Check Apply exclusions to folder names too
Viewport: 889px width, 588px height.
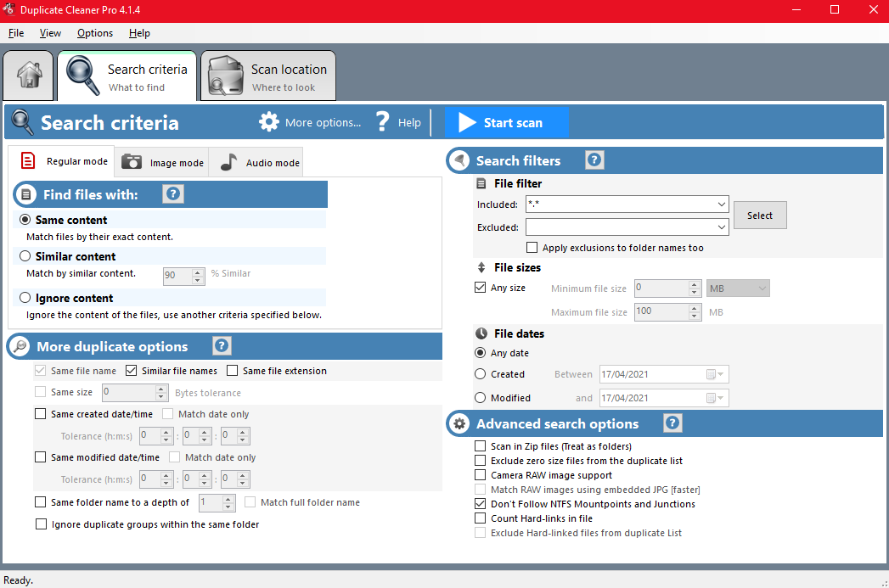pos(532,248)
